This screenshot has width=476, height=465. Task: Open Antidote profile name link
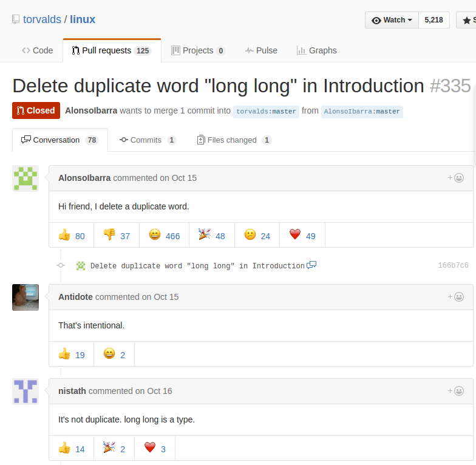[x=75, y=297]
